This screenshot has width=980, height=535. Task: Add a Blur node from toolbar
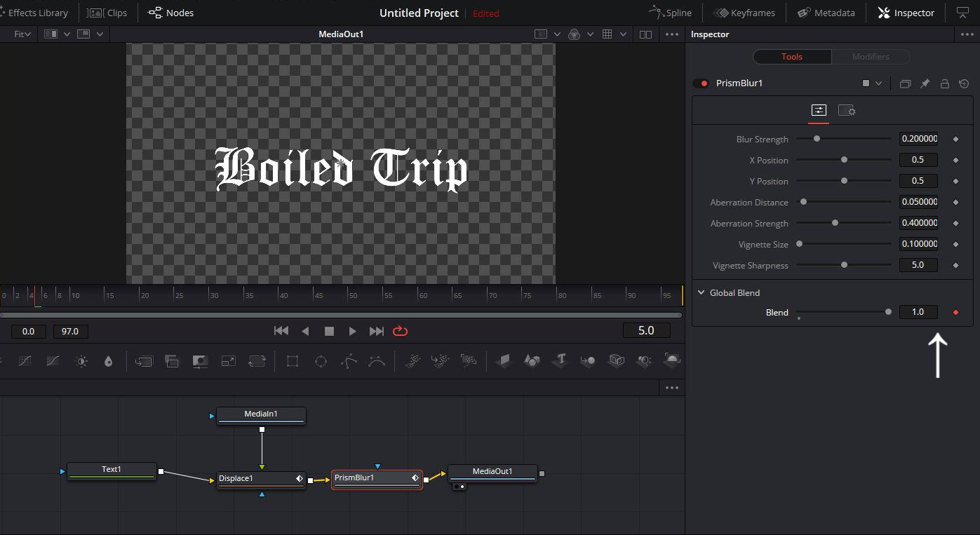pos(108,361)
